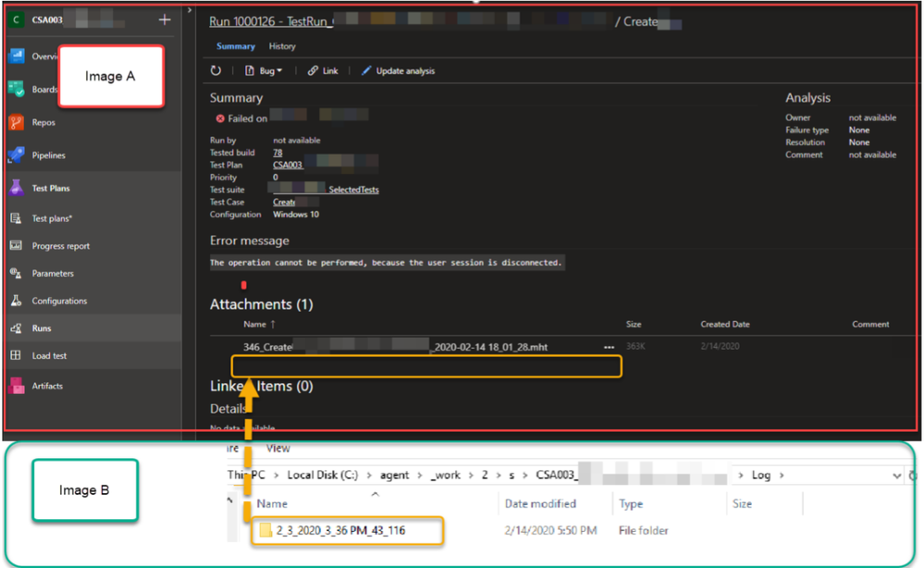
Task: Click the plus icon beside CSA003
Action: [165, 20]
